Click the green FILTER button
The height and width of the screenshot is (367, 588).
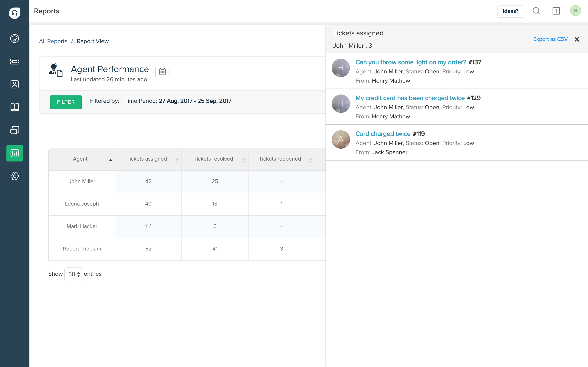pyautogui.click(x=66, y=102)
